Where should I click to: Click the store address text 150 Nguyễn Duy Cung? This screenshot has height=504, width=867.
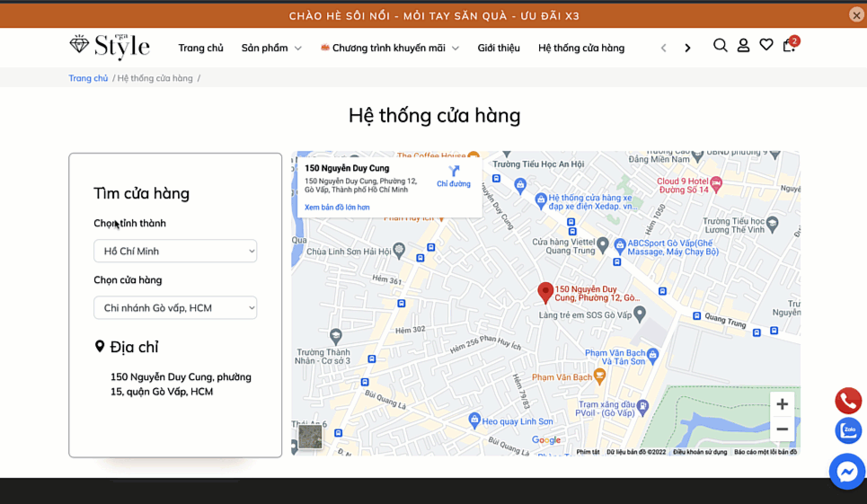pos(181,385)
